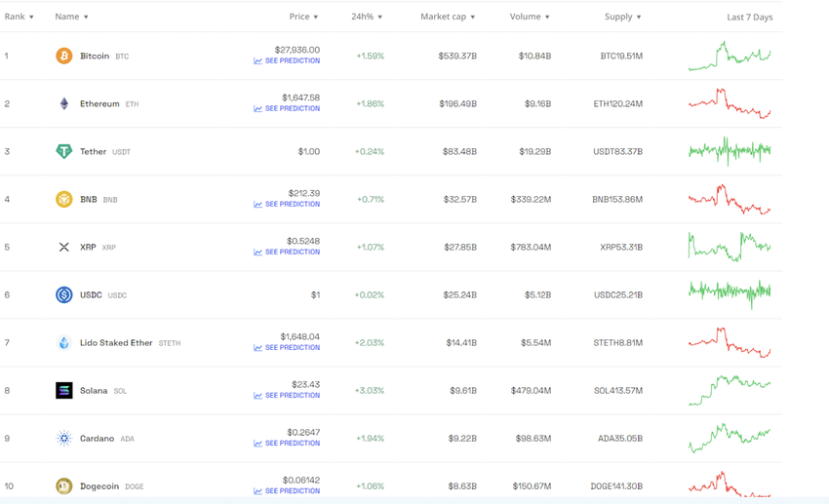This screenshot has height=504, width=829.
Task: Click the XRP logo icon
Action: [x=64, y=248]
